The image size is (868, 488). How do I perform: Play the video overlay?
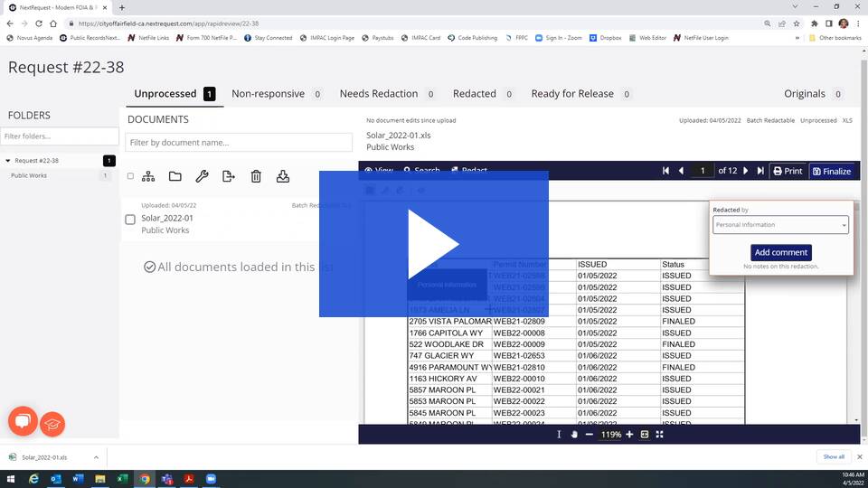click(433, 244)
